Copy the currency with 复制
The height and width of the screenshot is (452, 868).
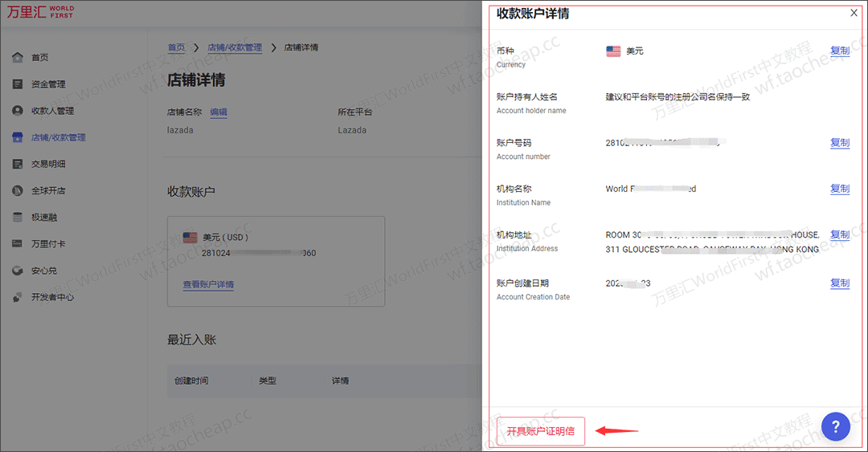point(840,51)
